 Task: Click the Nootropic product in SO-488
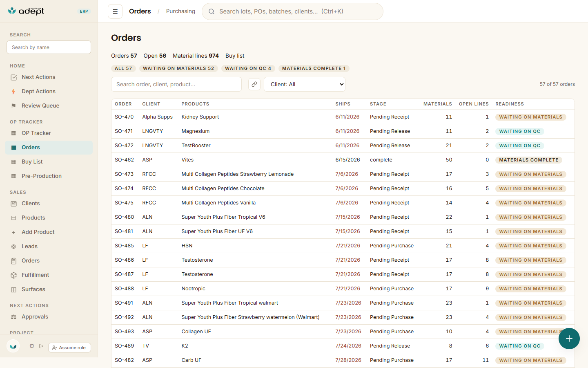194,289
